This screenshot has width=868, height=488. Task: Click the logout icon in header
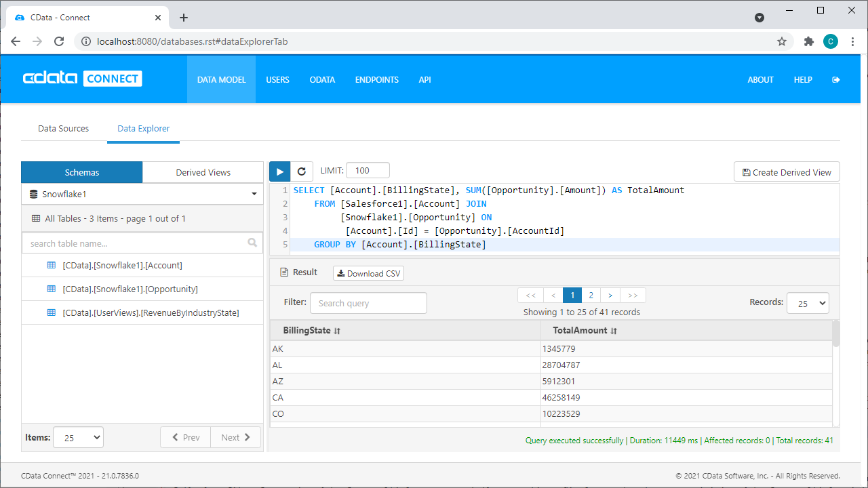coord(835,79)
